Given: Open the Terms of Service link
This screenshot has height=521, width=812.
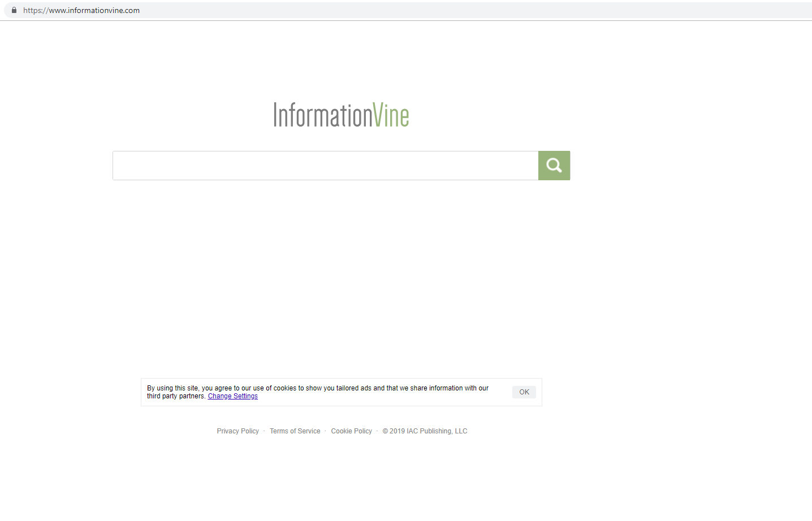Looking at the screenshot, I should tap(295, 431).
